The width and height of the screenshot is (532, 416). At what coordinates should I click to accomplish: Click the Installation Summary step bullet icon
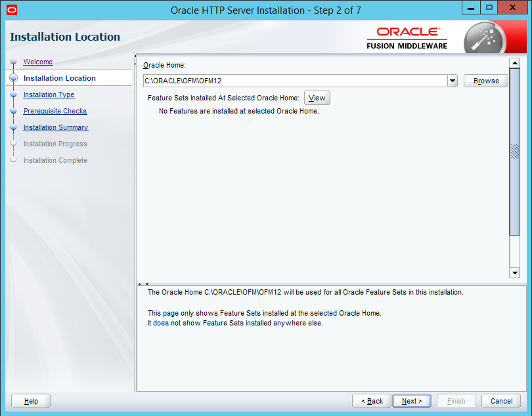(x=13, y=127)
